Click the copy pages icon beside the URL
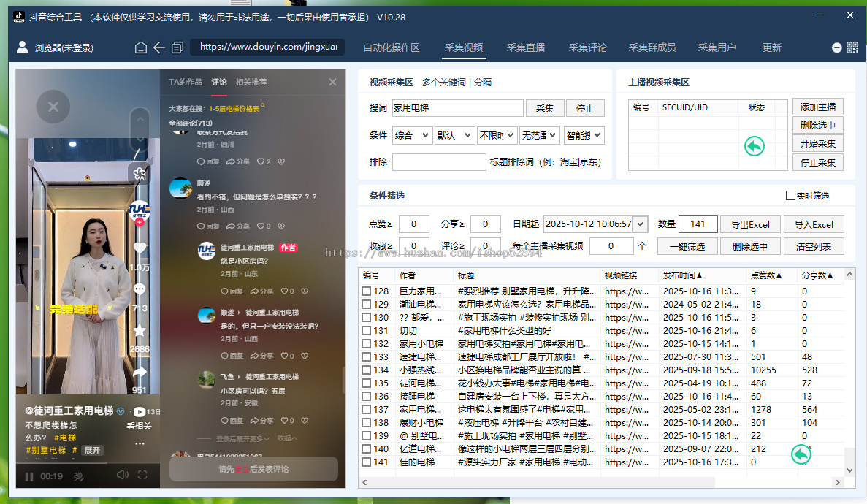Image resolution: width=867 pixels, height=504 pixels. (x=177, y=47)
